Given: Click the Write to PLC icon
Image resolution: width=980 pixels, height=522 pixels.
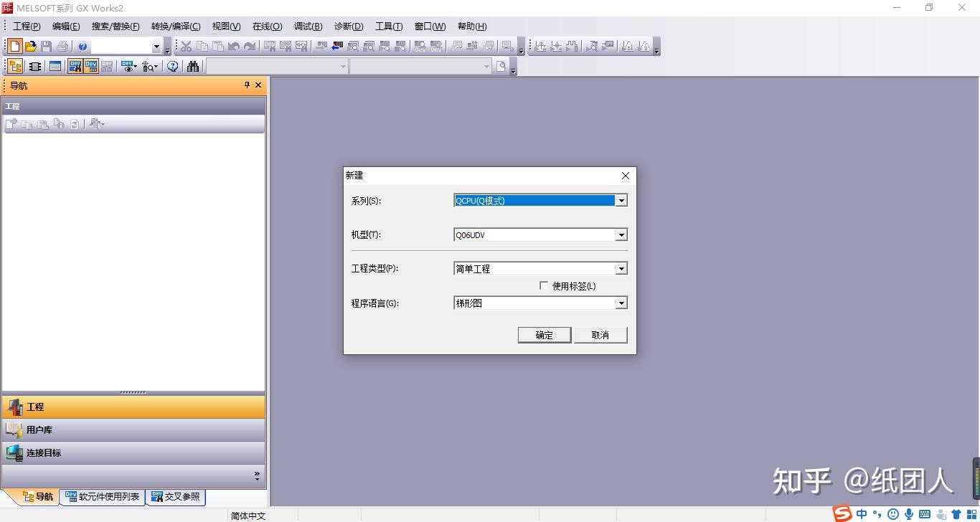Looking at the screenshot, I should coord(321,47).
